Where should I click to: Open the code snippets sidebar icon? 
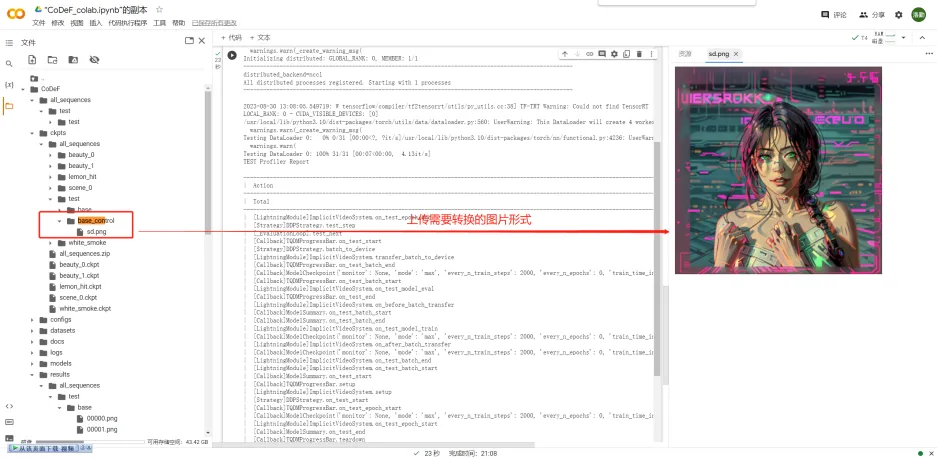pos(9,406)
